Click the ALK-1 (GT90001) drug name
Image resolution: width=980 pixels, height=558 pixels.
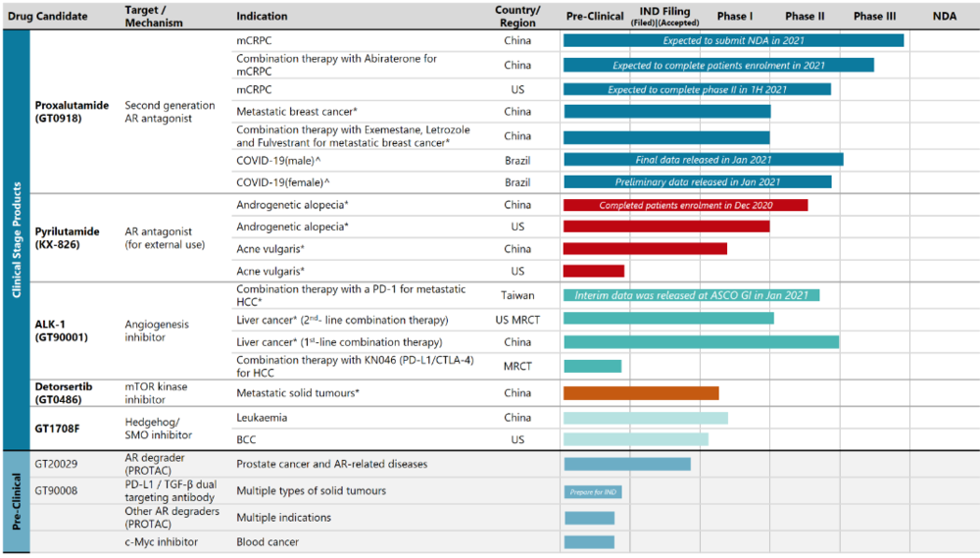coord(61,330)
